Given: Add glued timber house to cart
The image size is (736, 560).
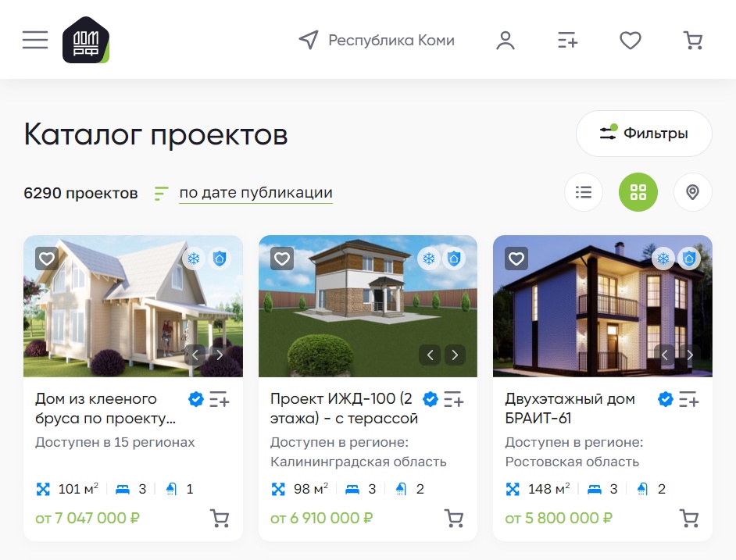Looking at the screenshot, I should point(220,519).
